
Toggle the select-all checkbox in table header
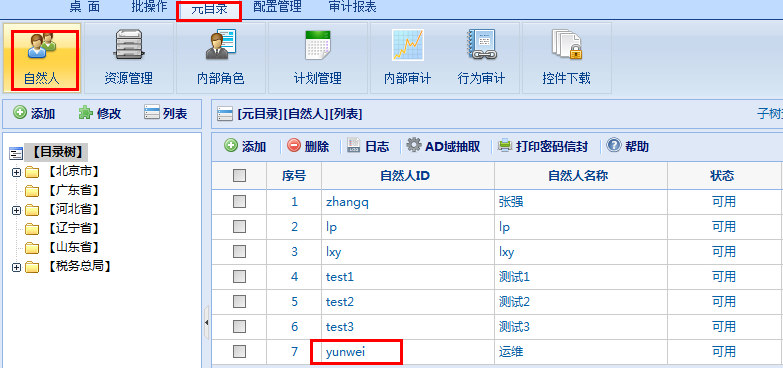240,176
